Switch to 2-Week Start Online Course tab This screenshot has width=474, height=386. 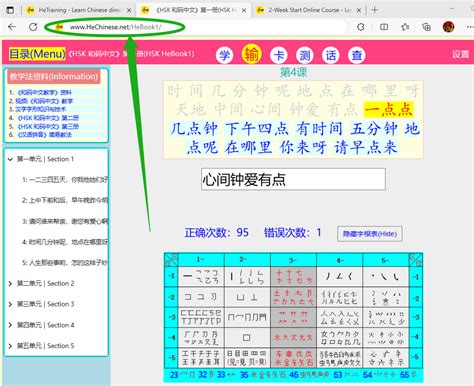(x=310, y=10)
